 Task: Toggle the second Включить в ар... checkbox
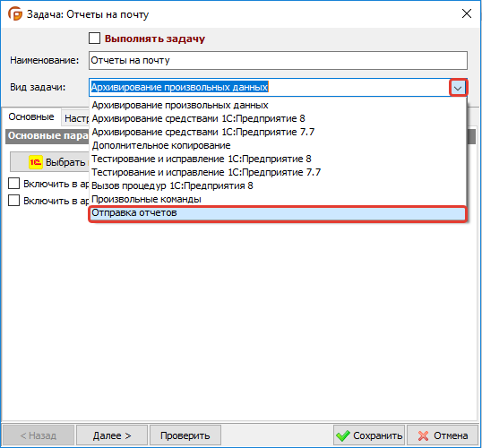pyautogui.click(x=13, y=201)
